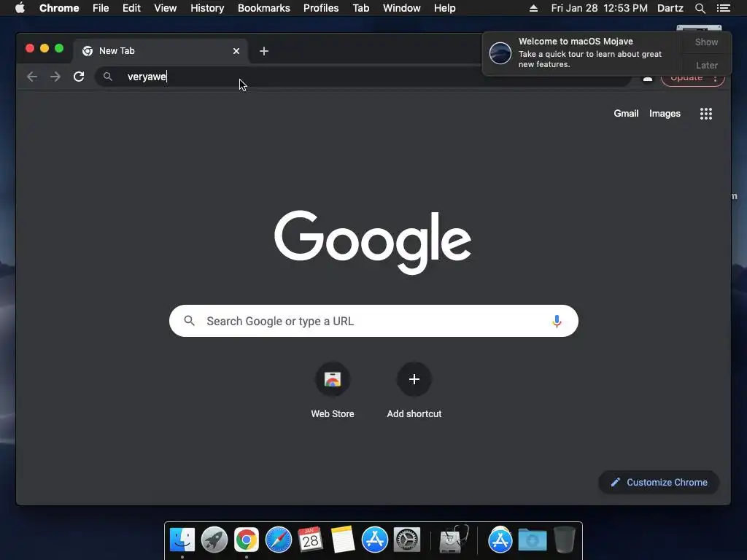This screenshot has height=560, width=747.
Task: Open the Bookmarks menu
Action: coord(264,8)
